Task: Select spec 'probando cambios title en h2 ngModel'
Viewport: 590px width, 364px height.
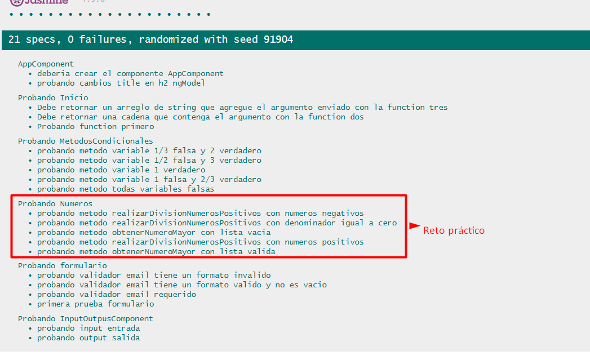Action: coord(122,83)
